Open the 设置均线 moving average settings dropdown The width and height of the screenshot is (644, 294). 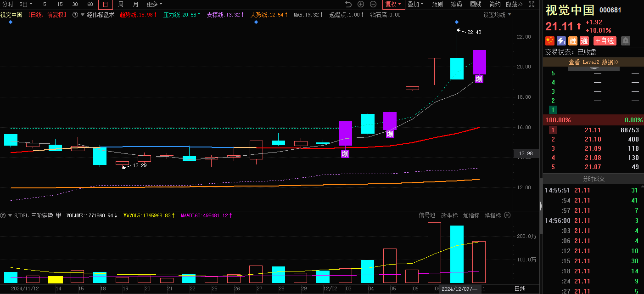[497, 14]
